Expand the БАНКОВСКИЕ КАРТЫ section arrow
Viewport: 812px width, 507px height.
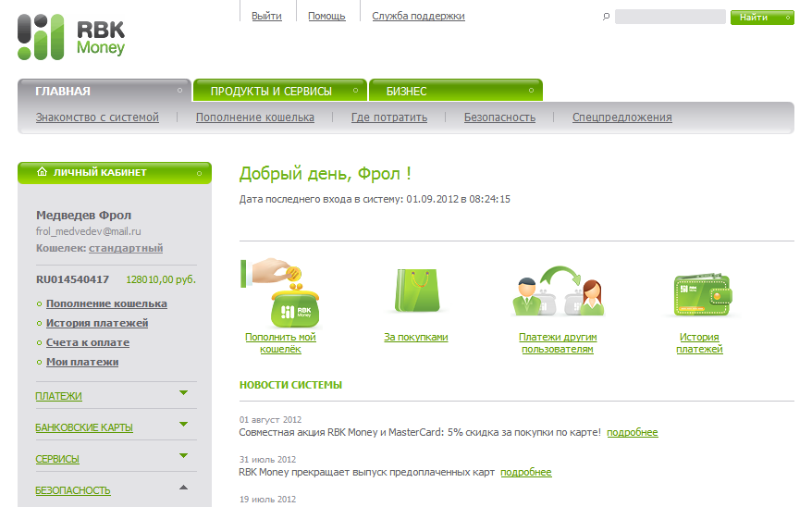183,425
